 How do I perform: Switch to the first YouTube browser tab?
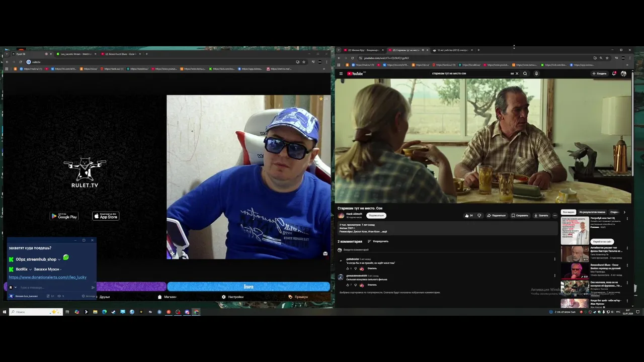click(x=363, y=50)
